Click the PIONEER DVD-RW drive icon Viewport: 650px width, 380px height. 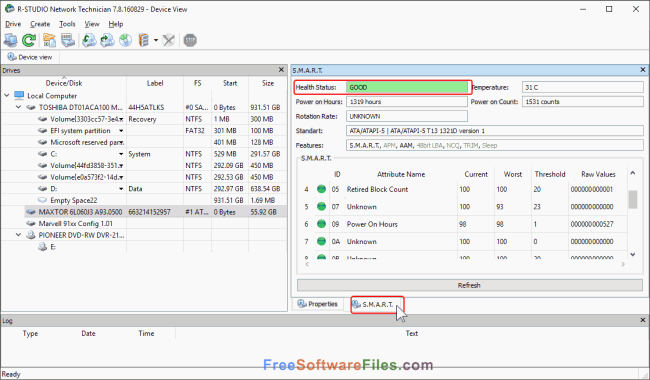31,235
